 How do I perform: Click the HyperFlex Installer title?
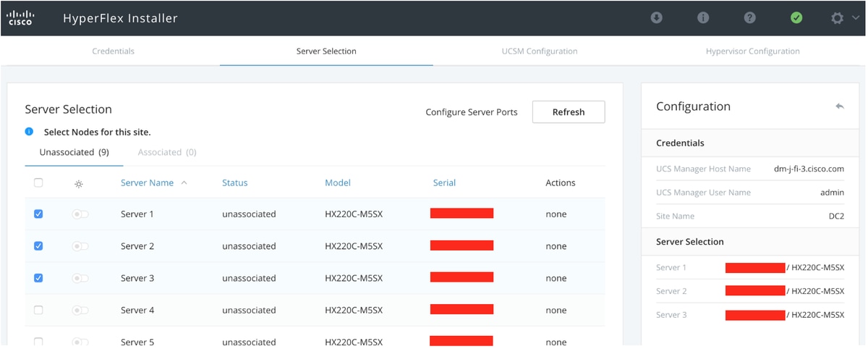tap(120, 18)
